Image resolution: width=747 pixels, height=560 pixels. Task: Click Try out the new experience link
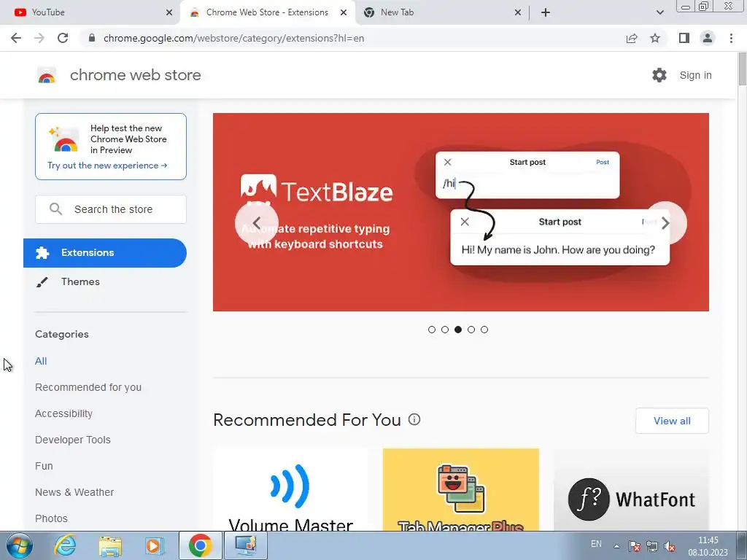(x=107, y=166)
